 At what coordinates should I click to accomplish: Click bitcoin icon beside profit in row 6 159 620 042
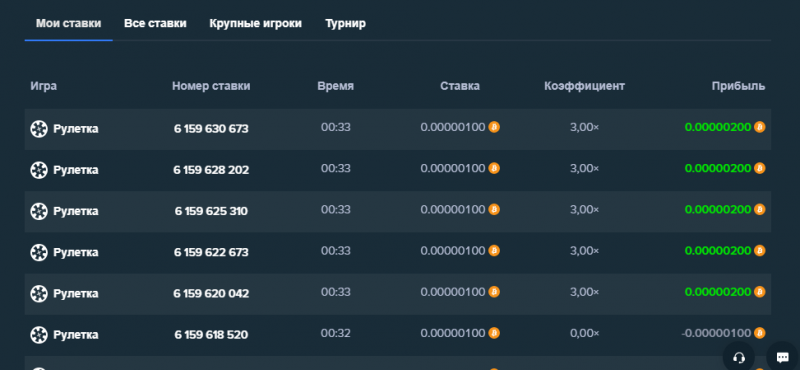click(760, 292)
